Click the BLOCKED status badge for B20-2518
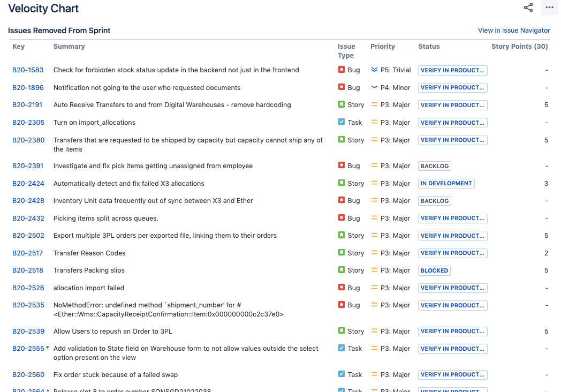 click(x=434, y=270)
